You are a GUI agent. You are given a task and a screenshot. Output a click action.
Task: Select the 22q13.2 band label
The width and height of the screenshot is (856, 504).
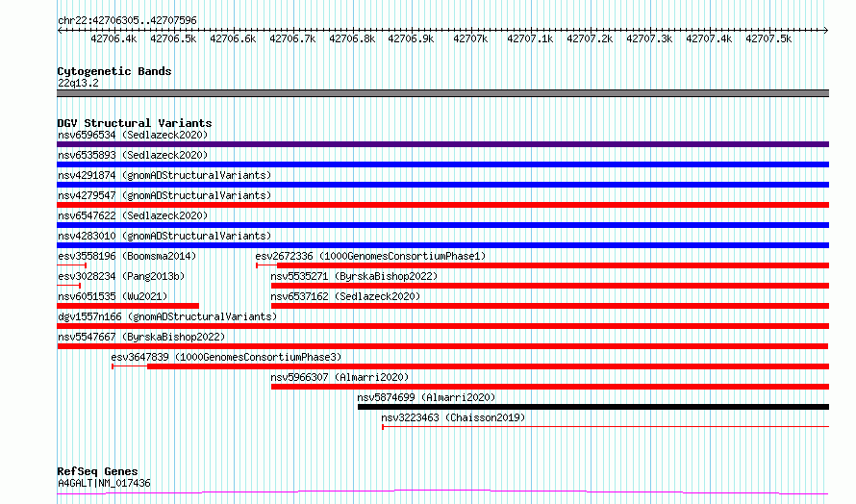(78, 83)
